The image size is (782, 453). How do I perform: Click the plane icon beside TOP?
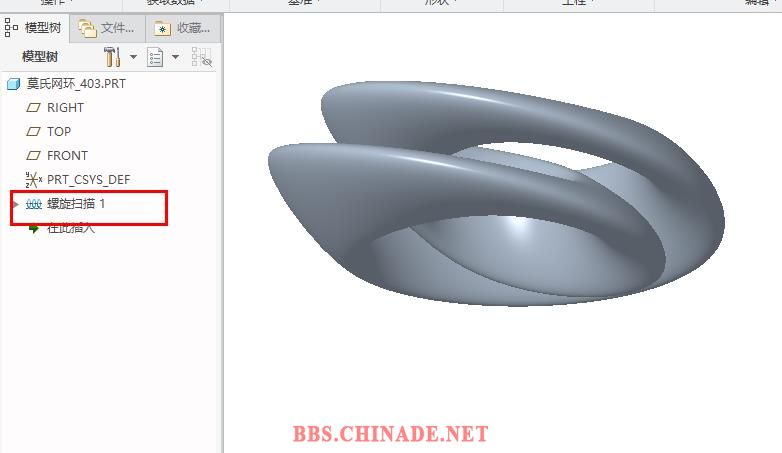(33, 131)
